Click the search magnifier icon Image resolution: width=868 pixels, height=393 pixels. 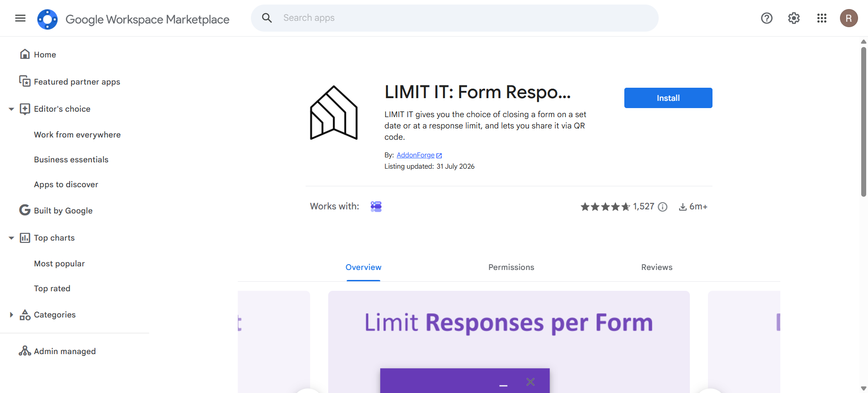267,18
